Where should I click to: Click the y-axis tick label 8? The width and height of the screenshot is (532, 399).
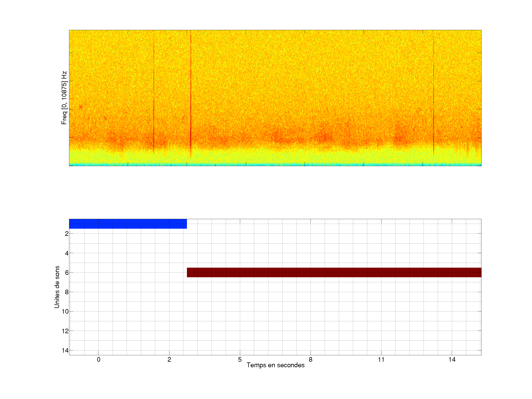tap(67, 292)
